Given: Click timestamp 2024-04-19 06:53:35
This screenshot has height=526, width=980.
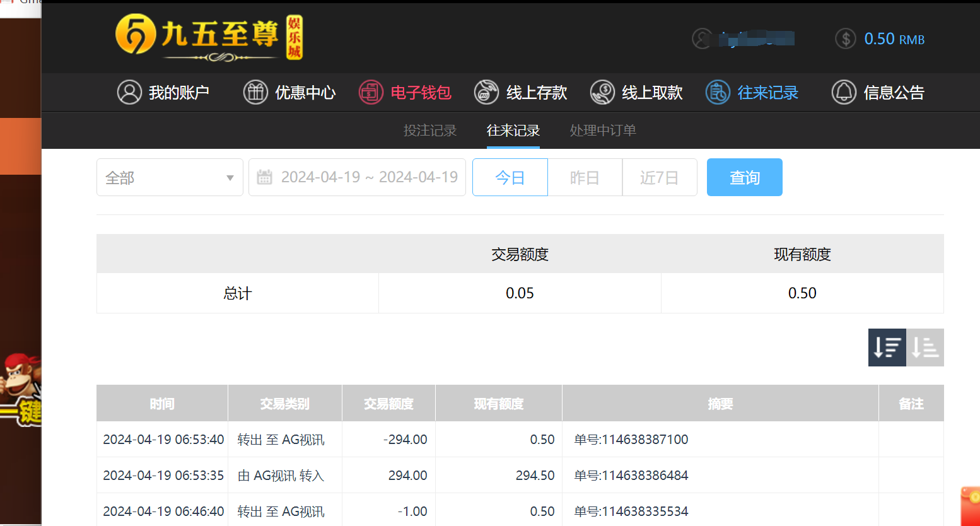Looking at the screenshot, I should (163, 476).
